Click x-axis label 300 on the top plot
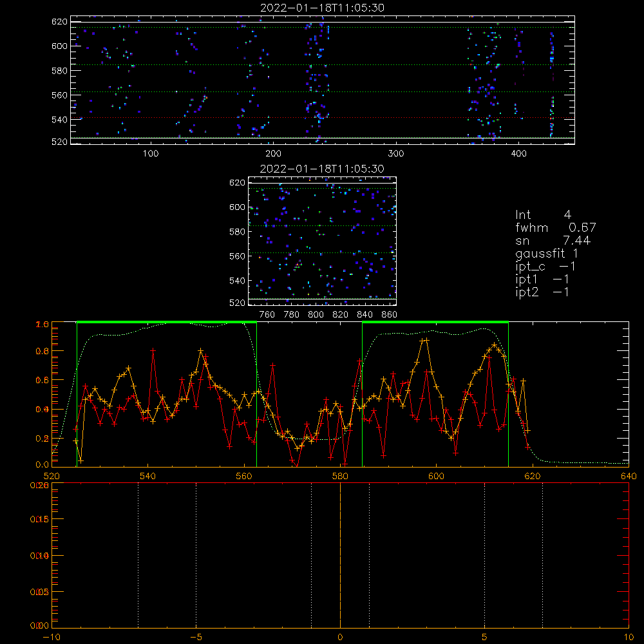This screenshot has height=644, width=644. coord(396,154)
